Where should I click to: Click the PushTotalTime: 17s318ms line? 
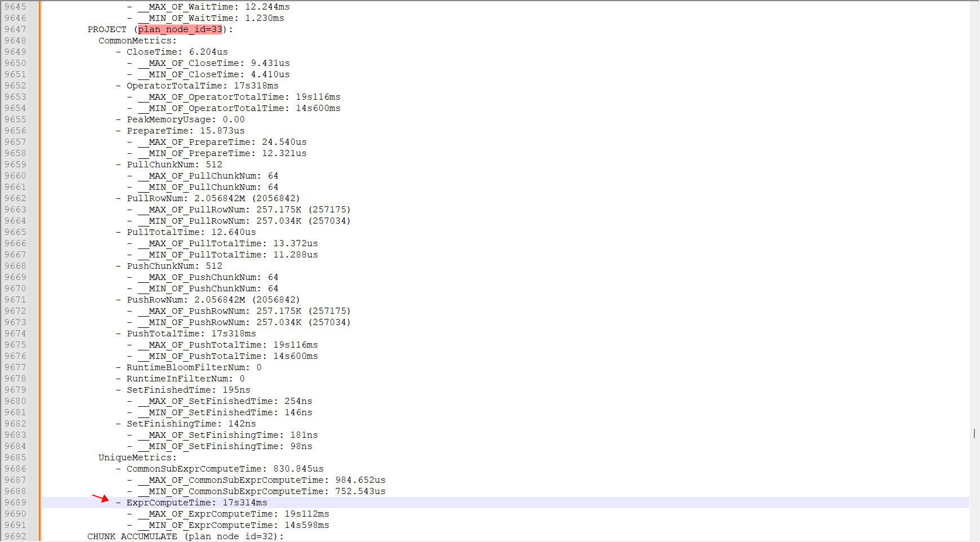[191, 334]
